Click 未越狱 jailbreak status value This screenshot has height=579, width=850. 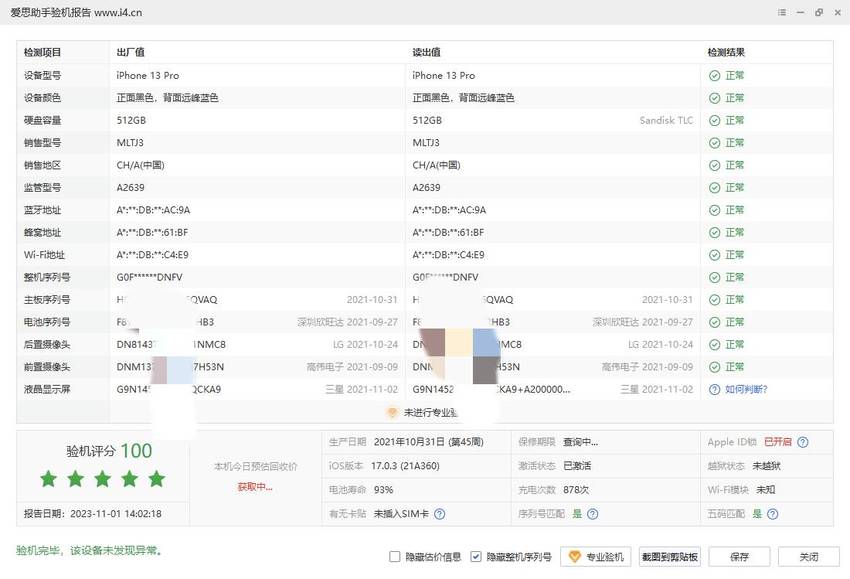coord(767,466)
